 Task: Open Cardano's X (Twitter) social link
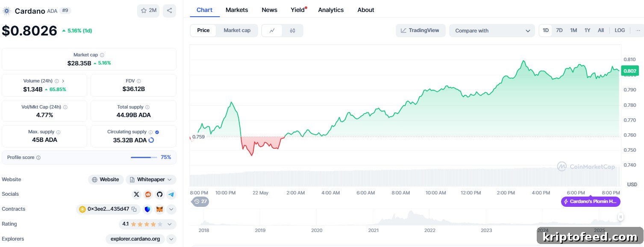pos(136,194)
